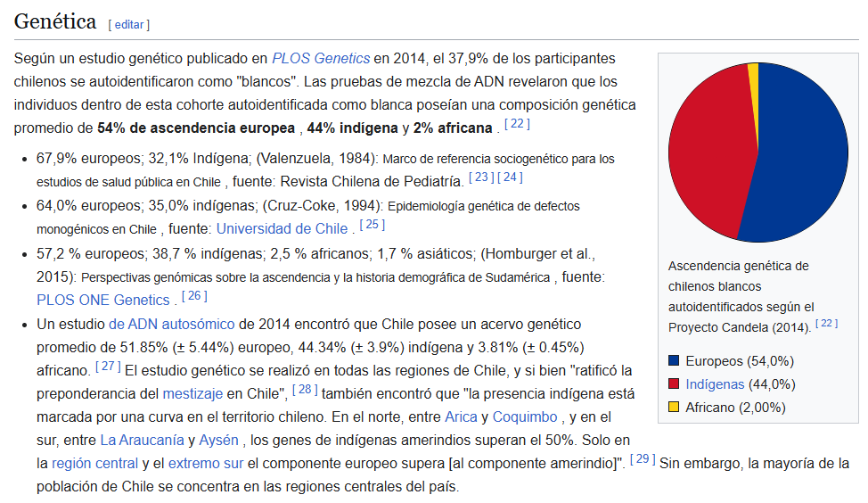
Task: Click the text '(Valenzuela, 1984)'
Action: pos(316,159)
